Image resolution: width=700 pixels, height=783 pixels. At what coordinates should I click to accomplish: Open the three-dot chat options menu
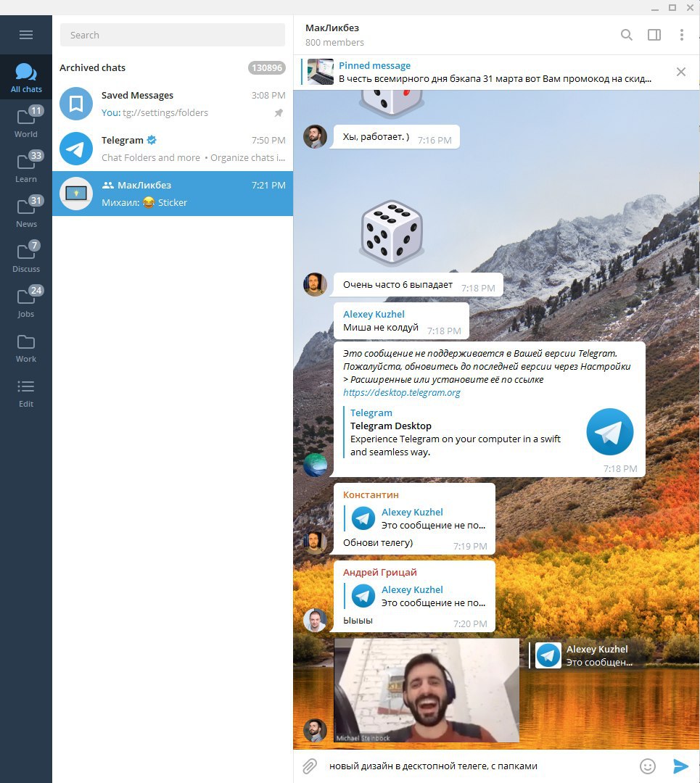(x=682, y=35)
